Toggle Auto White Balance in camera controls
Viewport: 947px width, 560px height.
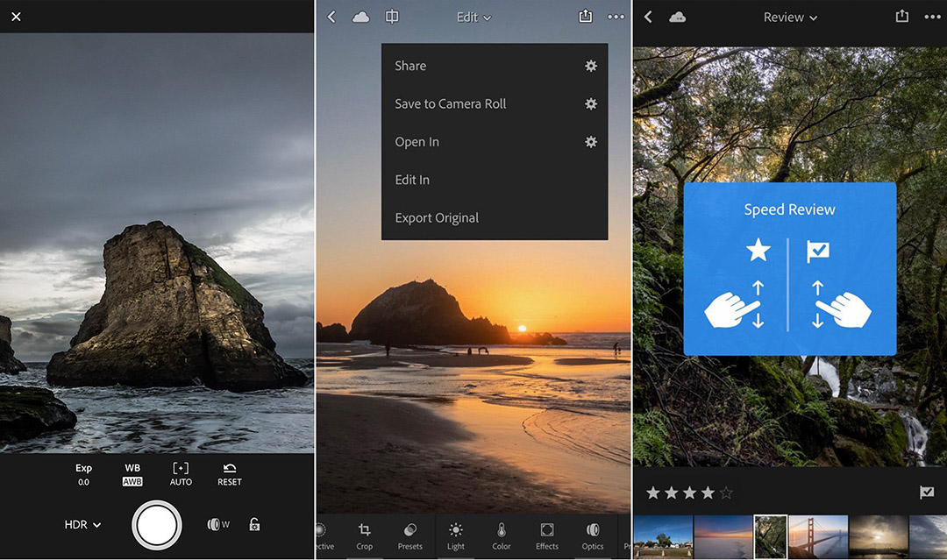(132, 473)
